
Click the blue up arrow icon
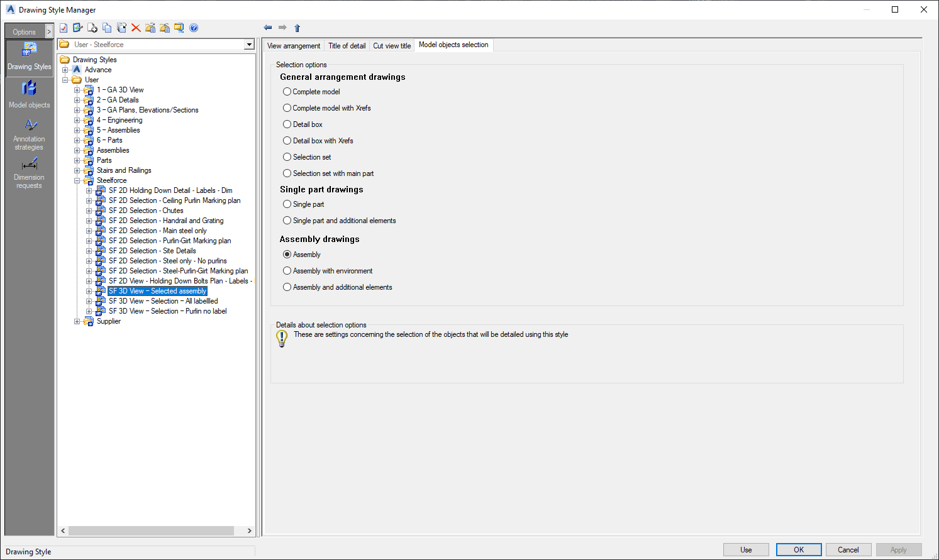(297, 28)
